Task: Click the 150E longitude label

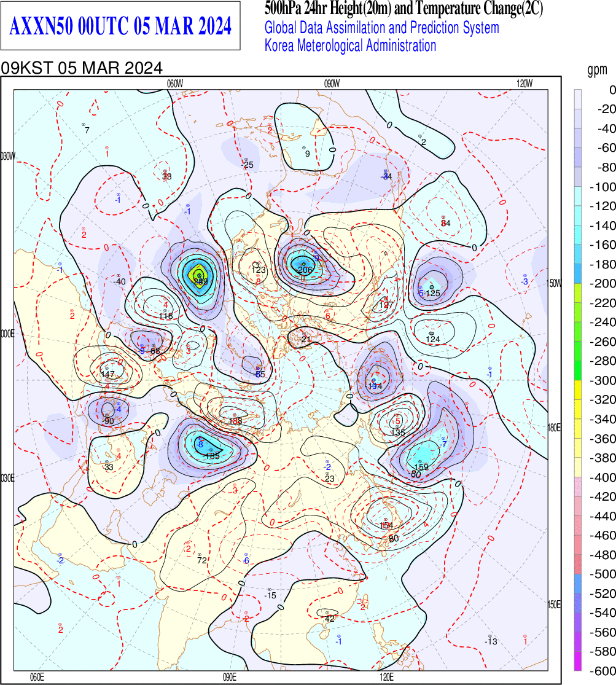Action: click(x=555, y=605)
